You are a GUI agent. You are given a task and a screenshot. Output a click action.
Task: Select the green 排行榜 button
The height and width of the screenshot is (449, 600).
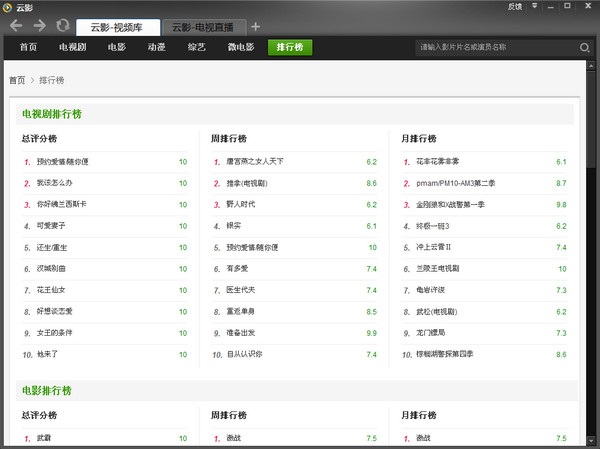tap(290, 47)
